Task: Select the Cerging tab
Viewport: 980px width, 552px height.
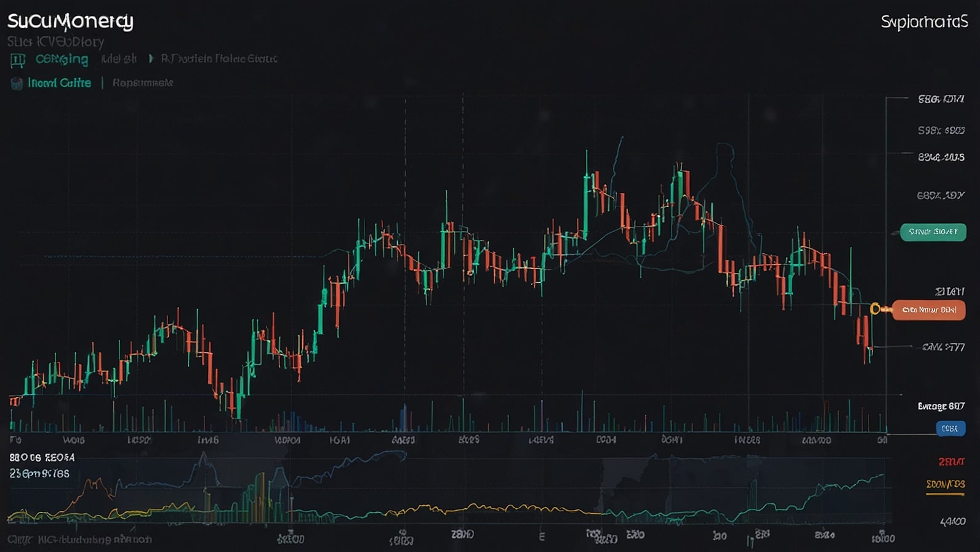Action: point(62,59)
